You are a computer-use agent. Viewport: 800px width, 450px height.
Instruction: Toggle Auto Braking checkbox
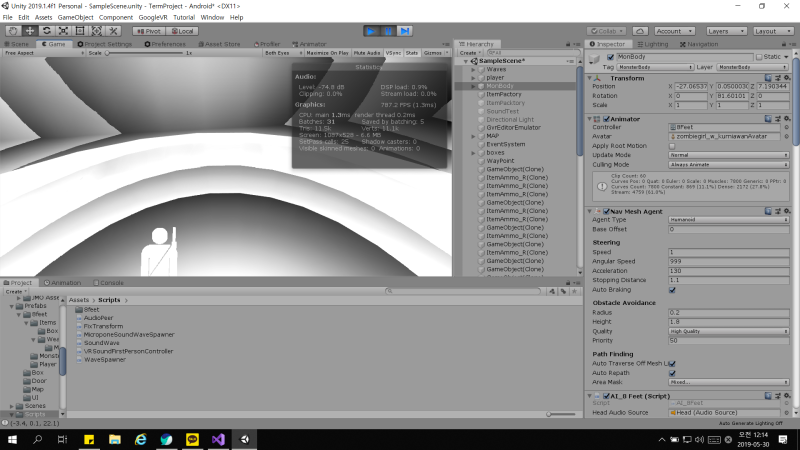click(672, 290)
